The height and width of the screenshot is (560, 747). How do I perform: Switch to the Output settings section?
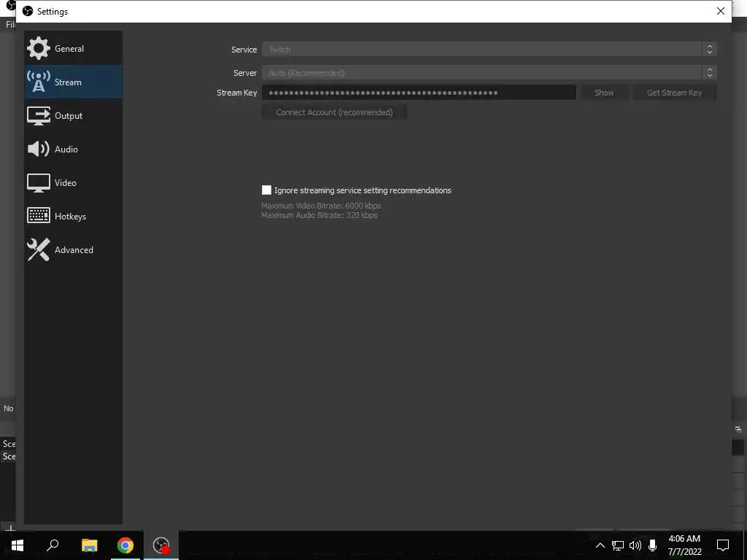click(x=74, y=116)
